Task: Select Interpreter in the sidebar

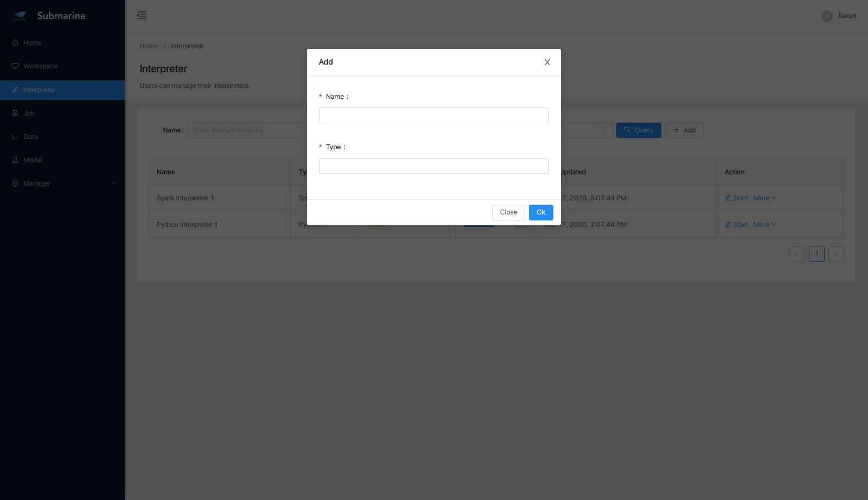Action: click(62, 90)
